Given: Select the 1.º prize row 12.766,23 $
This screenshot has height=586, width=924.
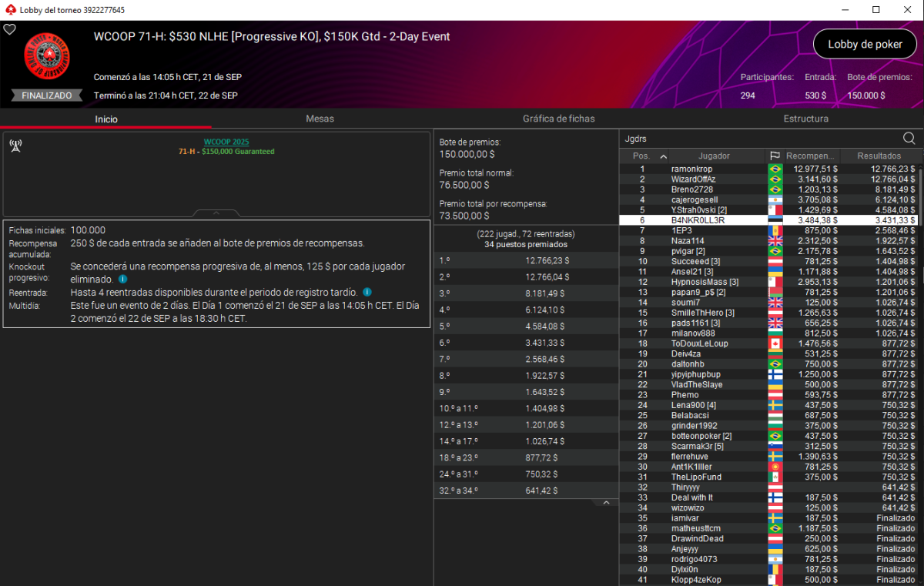Looking at the screenshot, I should coord(525,260).
